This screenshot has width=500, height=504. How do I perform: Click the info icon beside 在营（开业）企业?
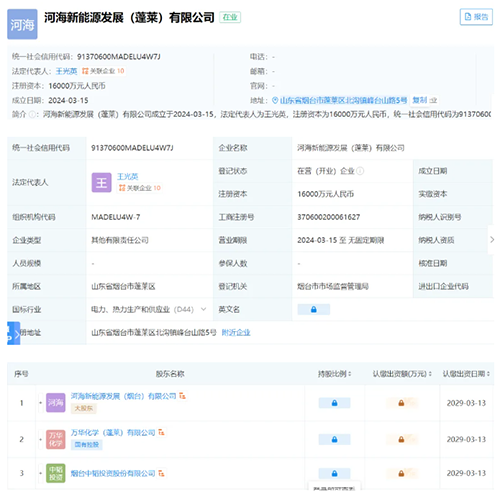coord(360,171)
